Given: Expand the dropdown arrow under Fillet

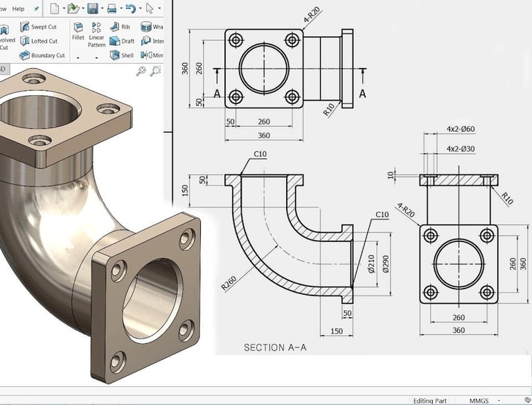Looking at the screenshot, I should (78, 58).
